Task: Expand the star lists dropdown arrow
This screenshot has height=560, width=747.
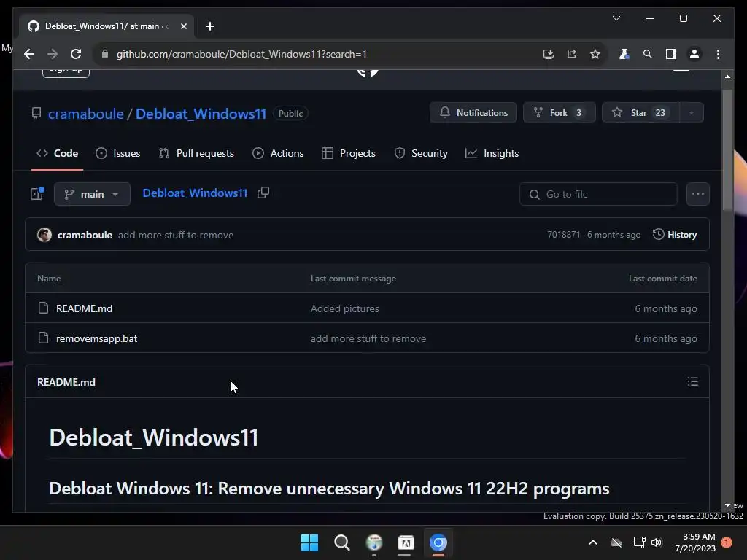Action: [x=692, y=113]
